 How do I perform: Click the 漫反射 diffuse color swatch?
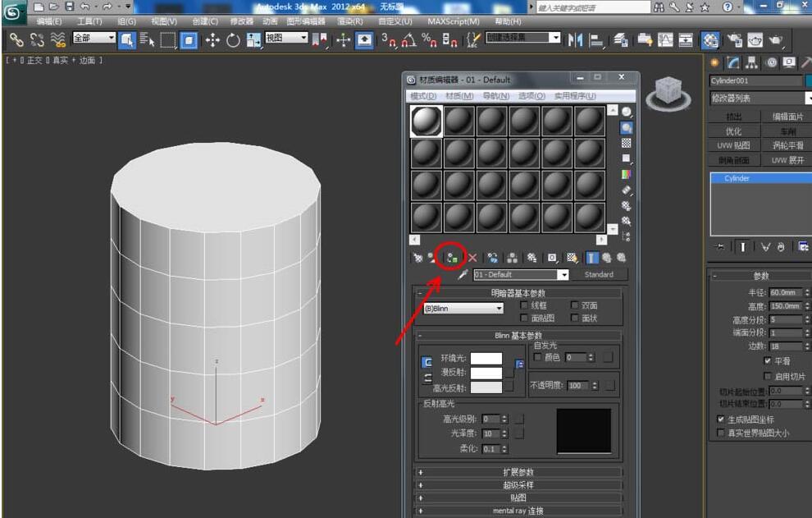486,373
